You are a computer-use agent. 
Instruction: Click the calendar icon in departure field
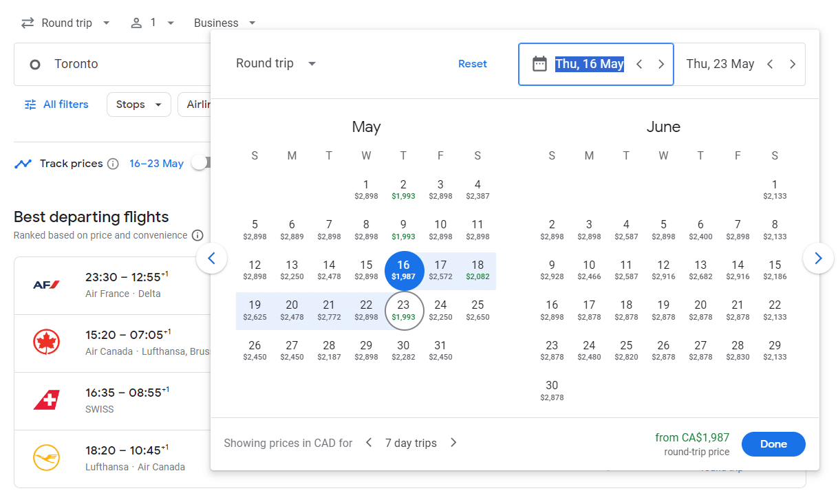(x=539, y=64)
